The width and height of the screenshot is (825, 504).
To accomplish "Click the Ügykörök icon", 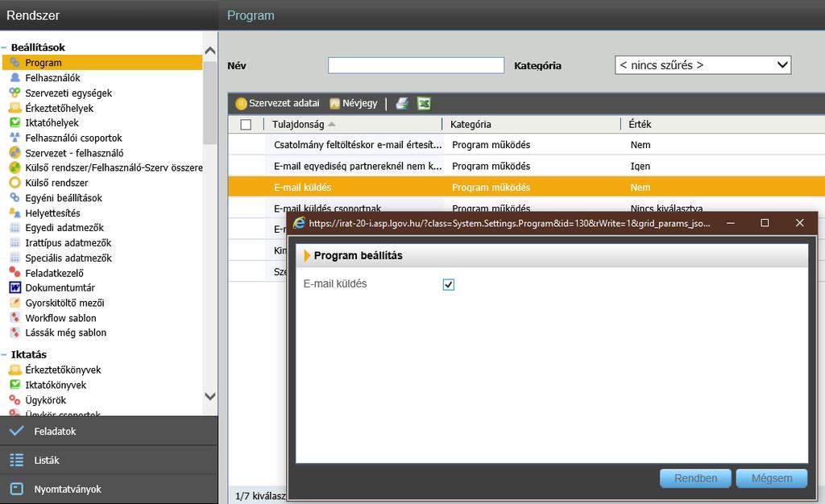I will (15, 400).
